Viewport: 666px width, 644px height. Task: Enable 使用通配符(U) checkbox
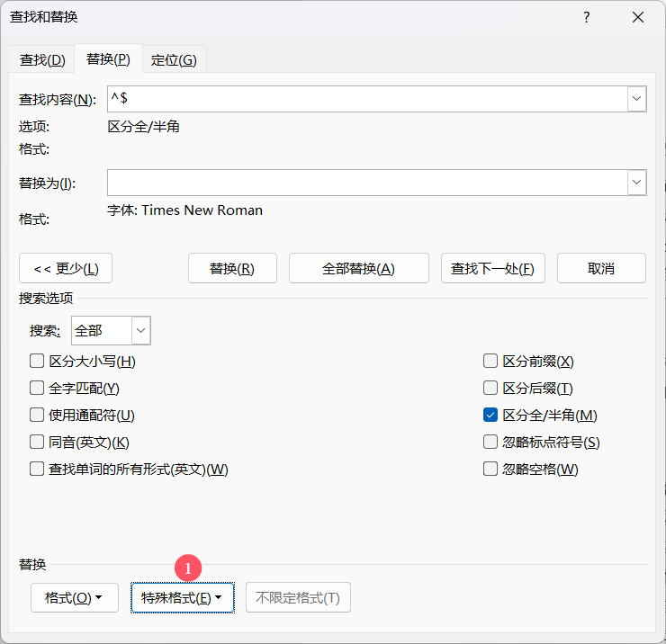(37, 415)
